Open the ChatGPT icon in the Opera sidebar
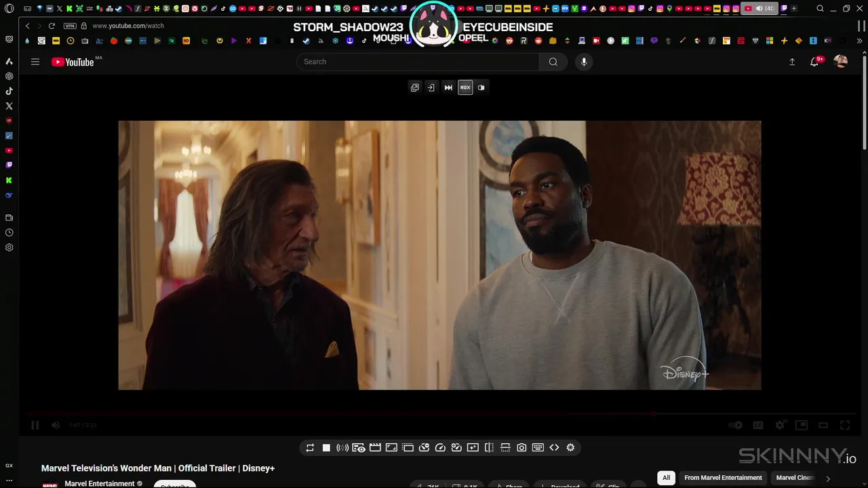Viewport: 868px width, 488px height. 9,76
